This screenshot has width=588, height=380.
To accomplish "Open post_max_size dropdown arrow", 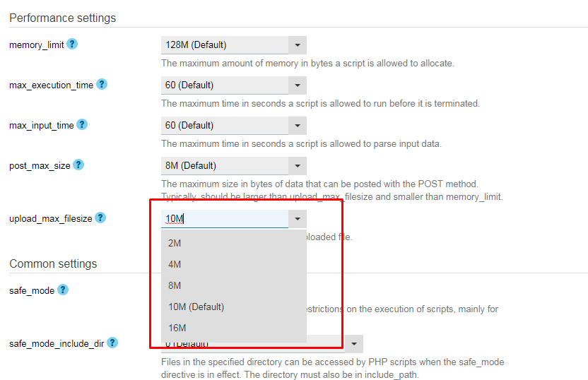I will (298, 166).
